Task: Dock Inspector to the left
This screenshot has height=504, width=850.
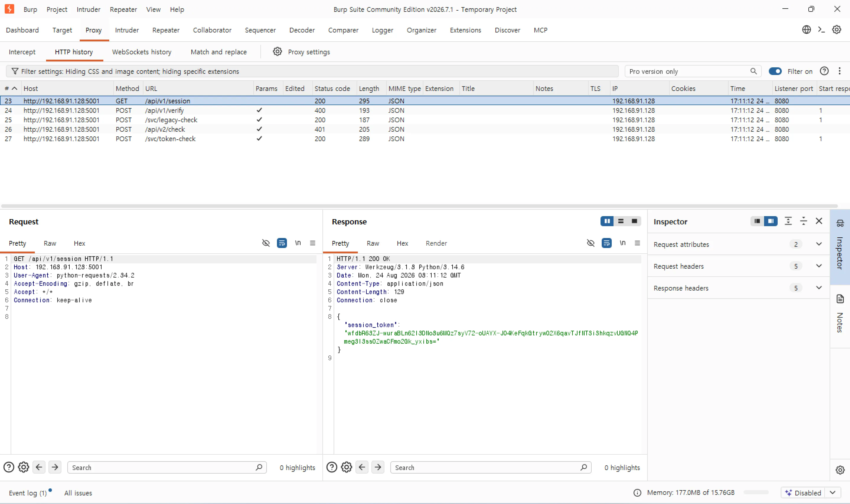Action: [757, 221]
